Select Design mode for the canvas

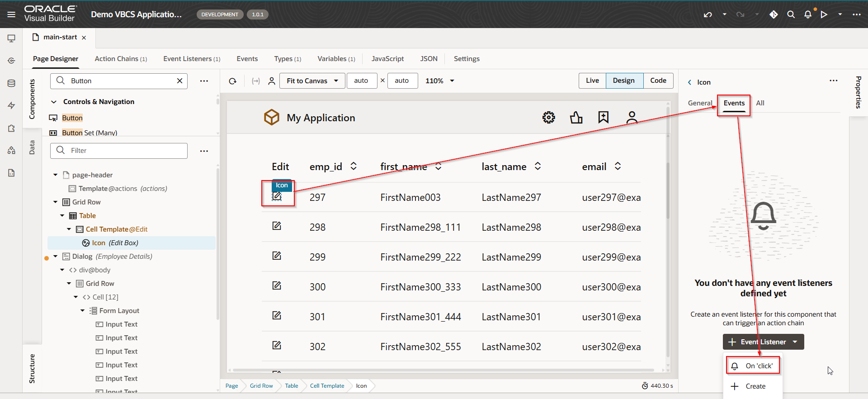tap(623, 81)
